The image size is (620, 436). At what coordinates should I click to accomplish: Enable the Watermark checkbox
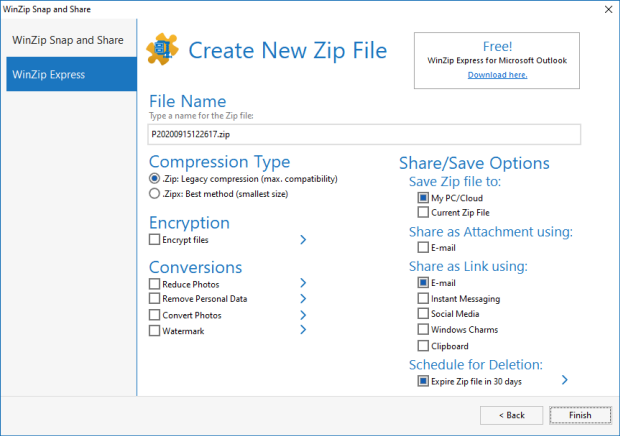(154, 330)
